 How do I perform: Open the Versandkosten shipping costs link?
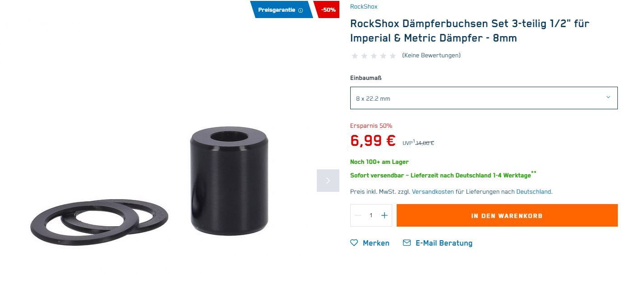[x=433, y=191]
